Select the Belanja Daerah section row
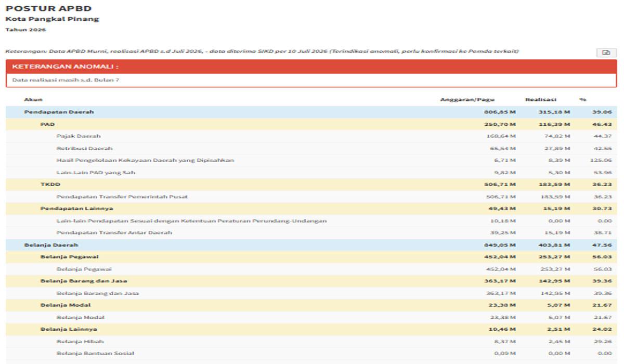Viewport: 624px width, 364px height. pos(311,245)
